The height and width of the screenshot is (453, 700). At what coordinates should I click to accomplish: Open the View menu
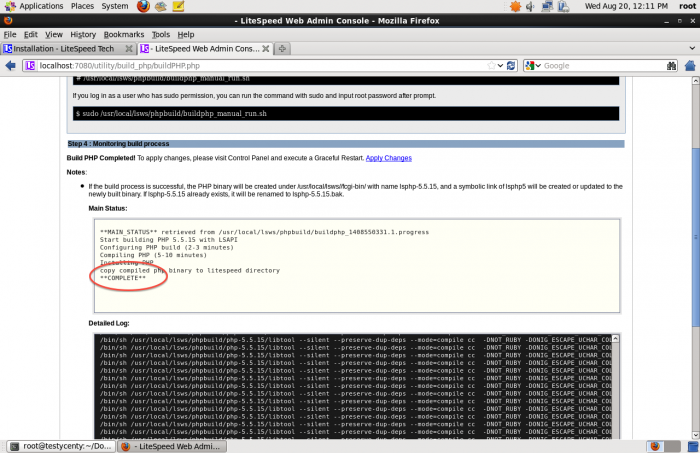pos(54,34)
